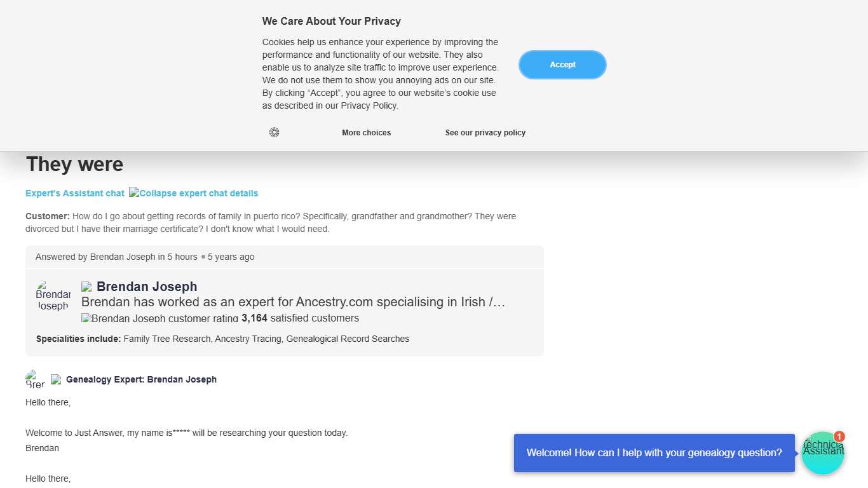Click the small avatar beside Genealogy Expert label
The image size is (868, 488).
(35, 379)
